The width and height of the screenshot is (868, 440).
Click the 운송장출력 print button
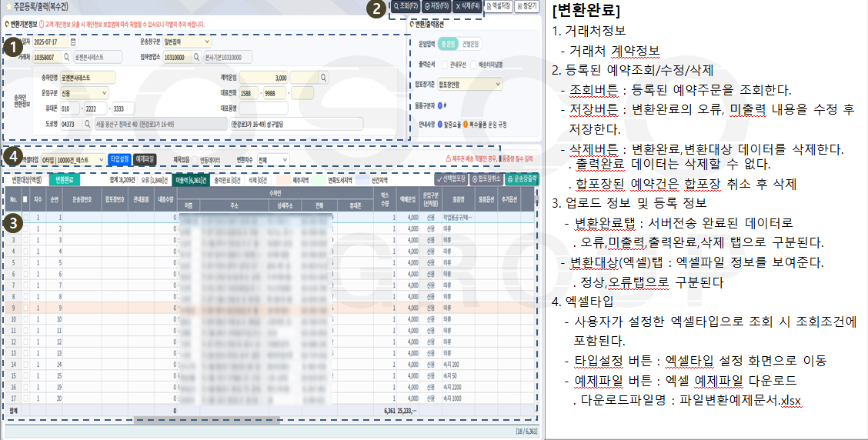coord(520,179)
